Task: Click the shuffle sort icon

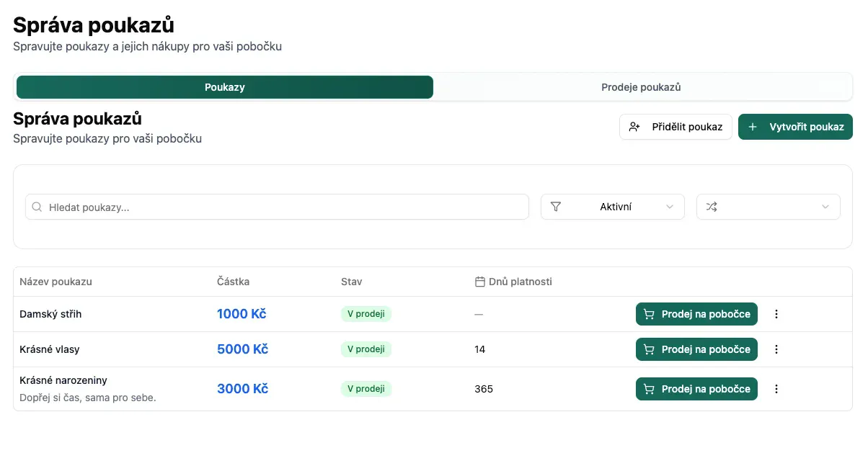Action: pyautogui.click(x=712, y=207)
